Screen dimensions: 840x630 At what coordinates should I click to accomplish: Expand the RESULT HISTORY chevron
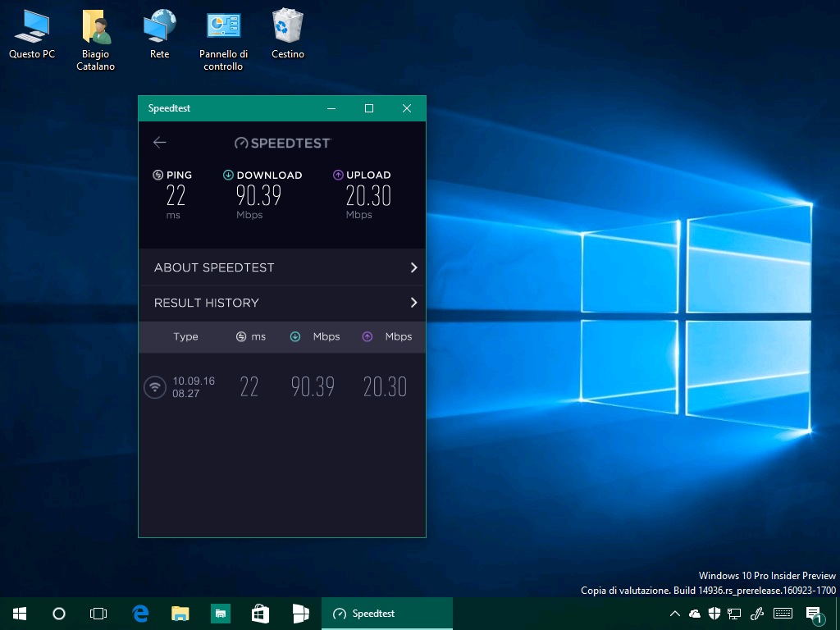(413, 303)
